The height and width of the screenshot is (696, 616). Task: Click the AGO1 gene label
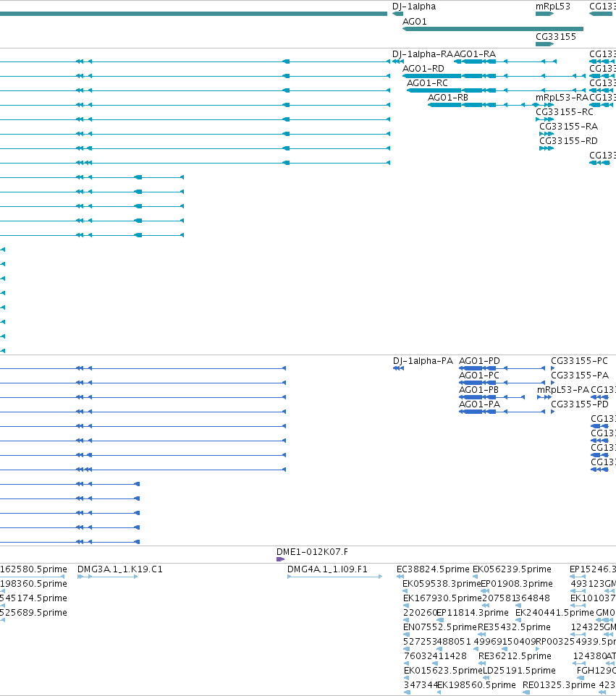tap(414, 21)
